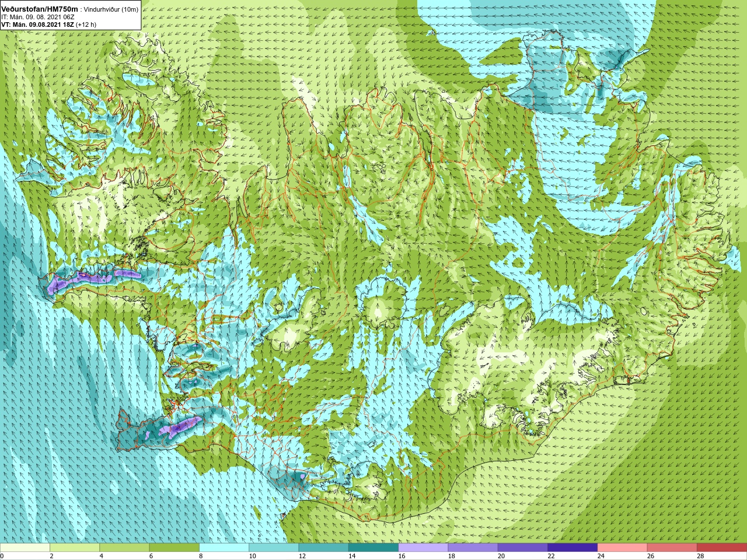Click the olive green 6–8 legend swatch
The height and width of the screenshot is (560, 747).
tap(174, 548)
